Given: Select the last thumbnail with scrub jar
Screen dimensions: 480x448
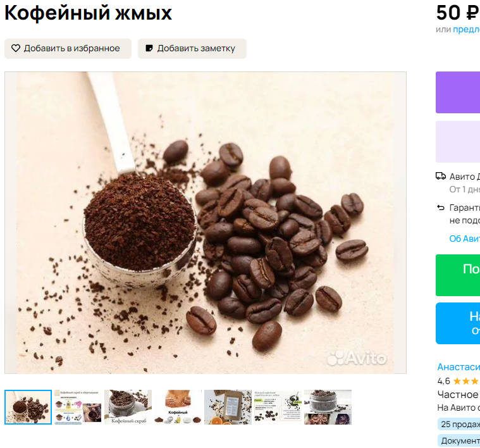Looking at the screenshot, I should (x=328, y=407).
